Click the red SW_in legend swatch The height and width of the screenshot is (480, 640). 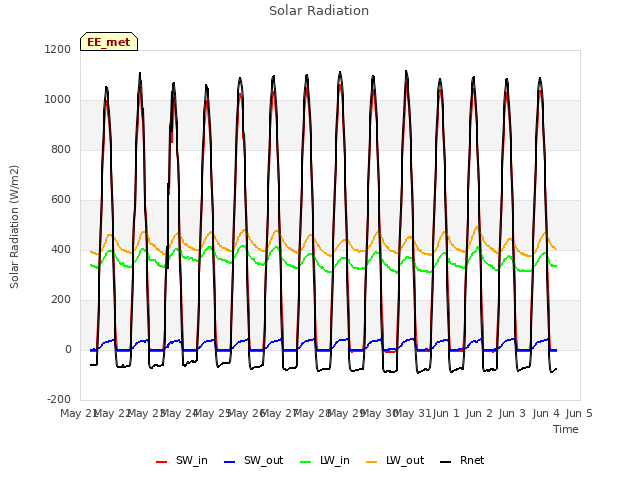(x=162, y=462)
